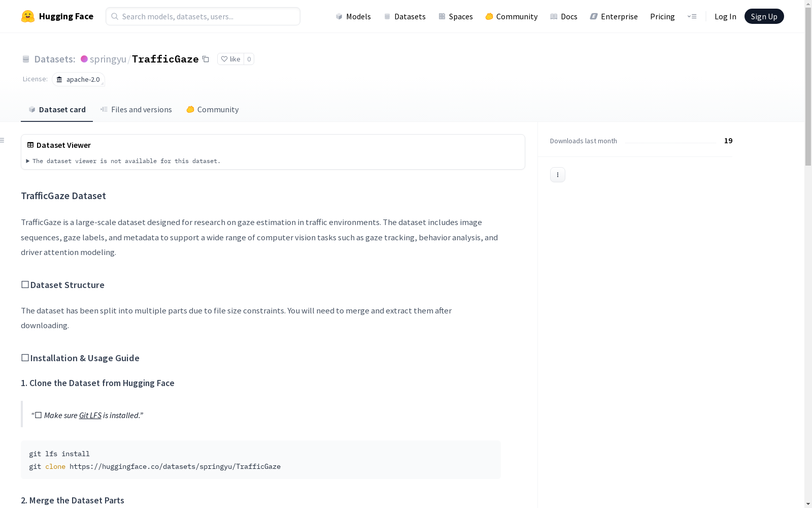Click the Sign Up button

[x=764, y=16]
